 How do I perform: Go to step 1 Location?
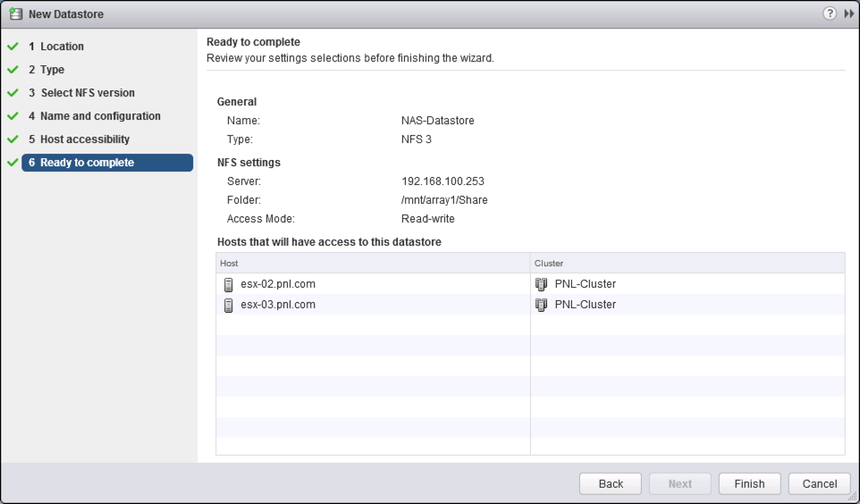pyautogui.click(x=56, y=46)
